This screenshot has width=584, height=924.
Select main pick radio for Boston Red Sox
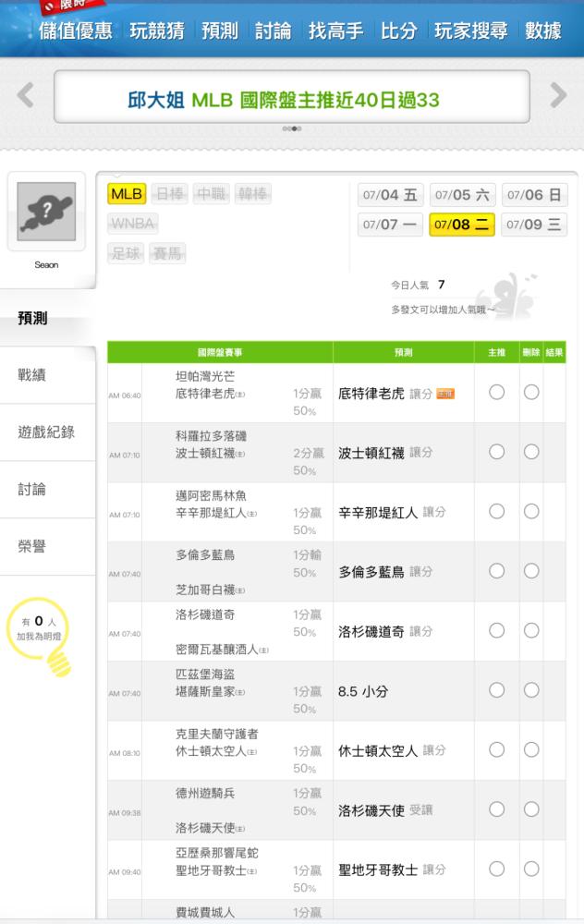496,452
